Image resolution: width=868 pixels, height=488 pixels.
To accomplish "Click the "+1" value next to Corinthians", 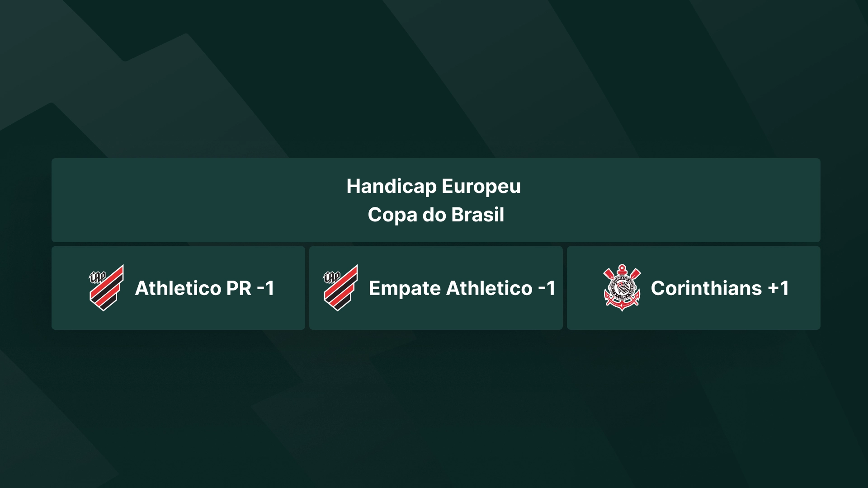I will pos(778,288).
